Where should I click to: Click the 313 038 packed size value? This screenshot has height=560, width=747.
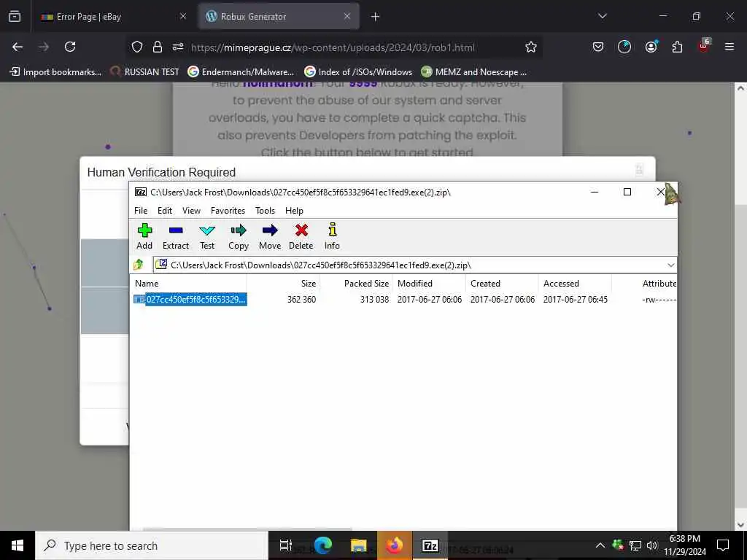pos(374,300)
